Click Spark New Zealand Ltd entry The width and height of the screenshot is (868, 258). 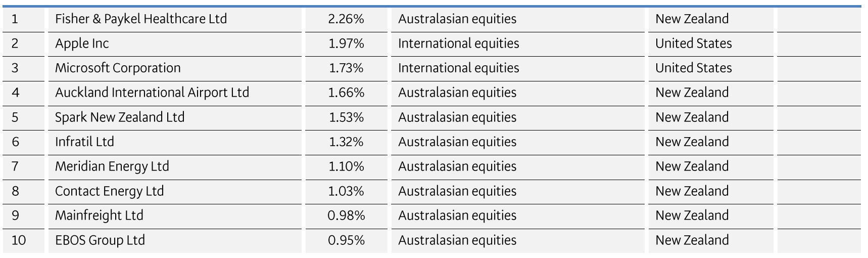coord(120,117)
